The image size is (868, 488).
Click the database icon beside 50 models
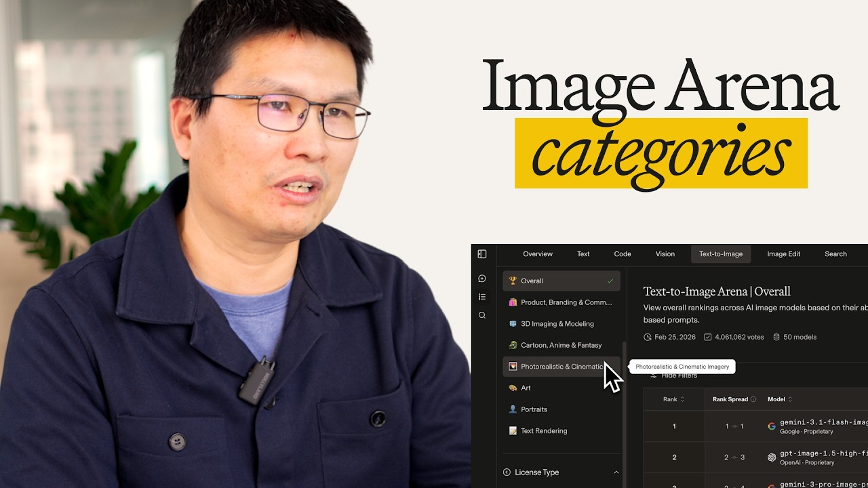(x=776, y=337)
